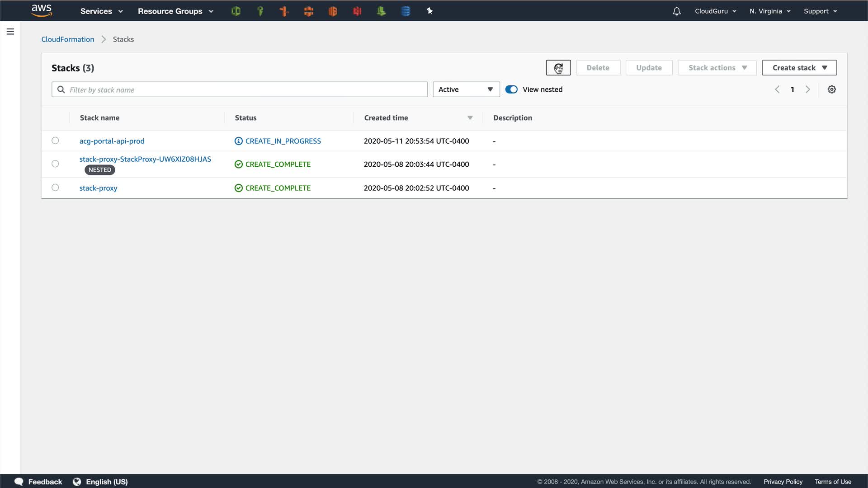Open the stack-proxy-StackProxy-UW6XIZ08HJAS nested stack link
Viewport: 868px width, 488px height.
[x=145, y=159]
